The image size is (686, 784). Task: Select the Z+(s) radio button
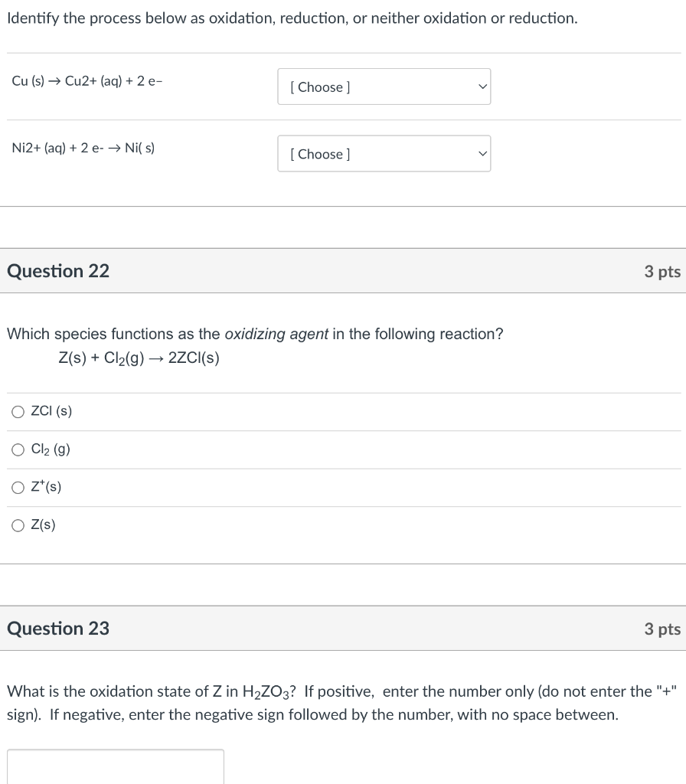click(x=18, y=487)
